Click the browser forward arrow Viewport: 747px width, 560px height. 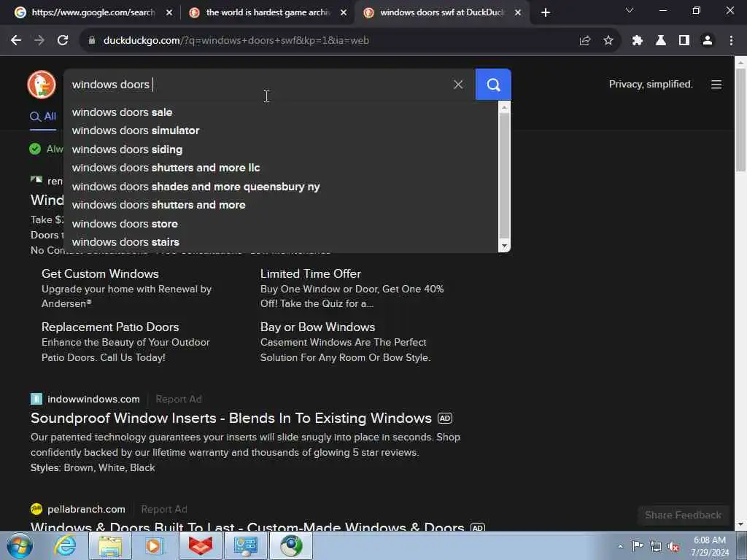point(39,41)
